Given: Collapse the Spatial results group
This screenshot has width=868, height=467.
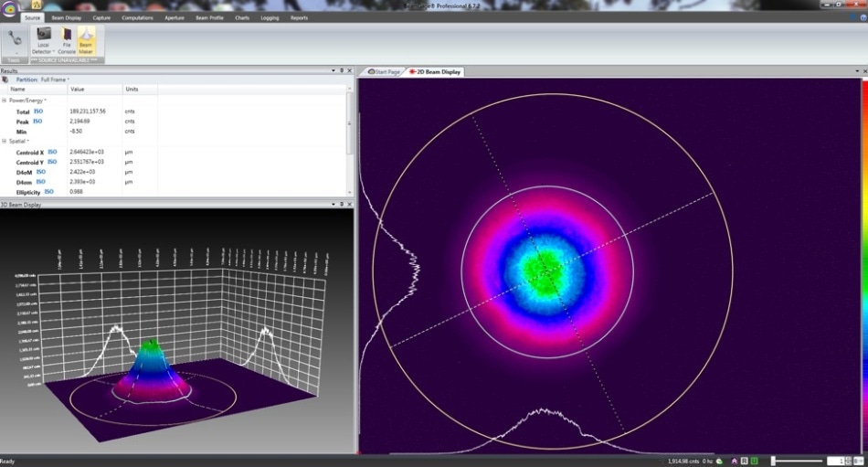Looking at the screenshot, I should [4, 142].
